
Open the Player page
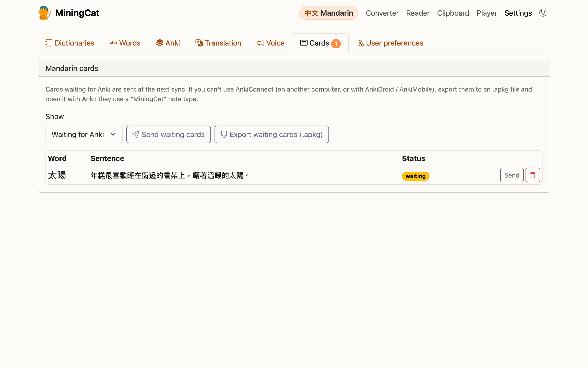coord(487,13)
